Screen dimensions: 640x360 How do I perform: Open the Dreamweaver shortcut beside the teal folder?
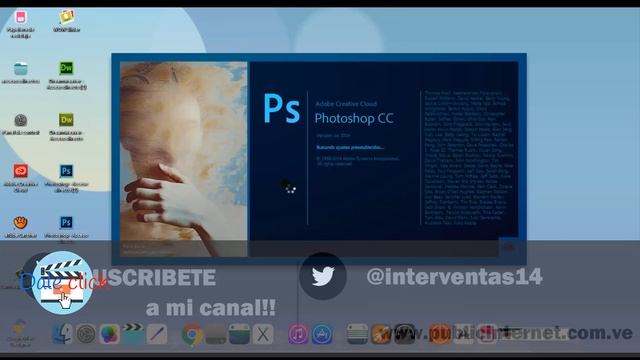66,68
